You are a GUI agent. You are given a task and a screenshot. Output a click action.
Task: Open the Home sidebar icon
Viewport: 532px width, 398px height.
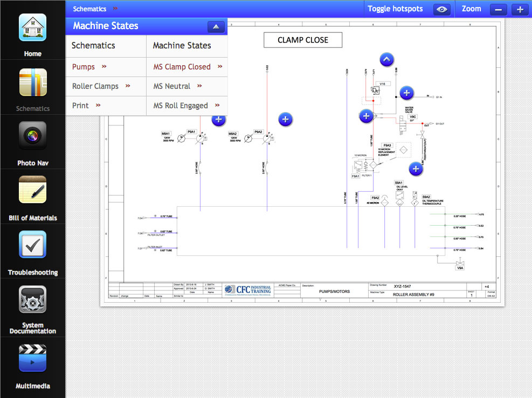coord(32,27)
